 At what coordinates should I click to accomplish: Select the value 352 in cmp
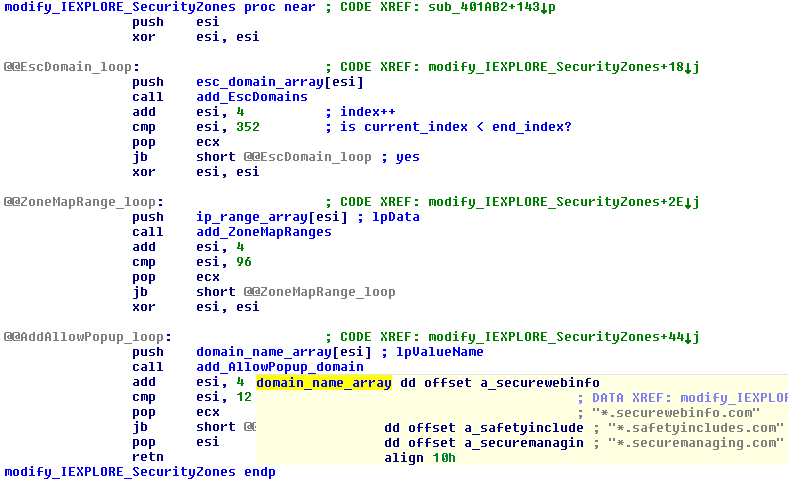click(248, 127)
